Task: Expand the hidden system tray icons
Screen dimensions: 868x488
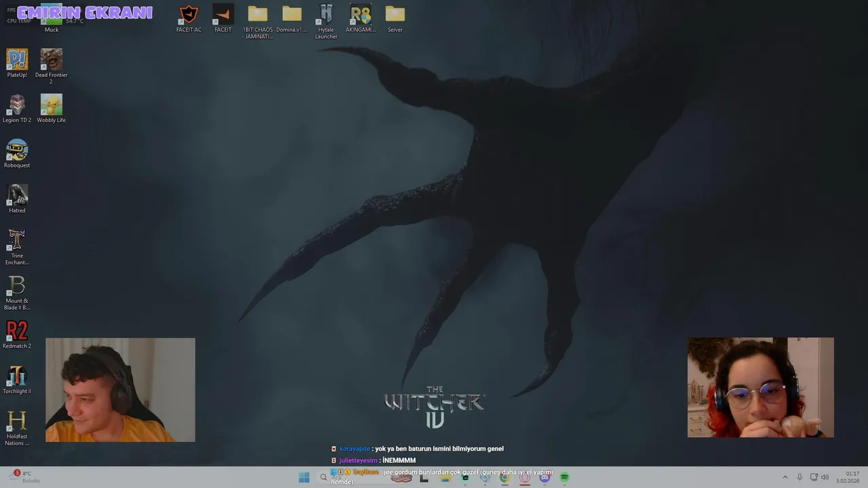Action: 785,477
